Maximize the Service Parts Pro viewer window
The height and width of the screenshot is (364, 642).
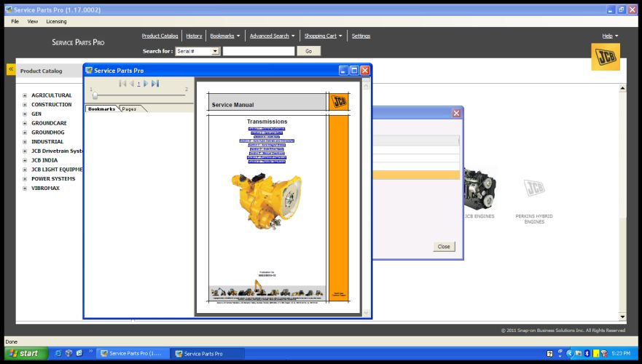[x=354, y=71]
